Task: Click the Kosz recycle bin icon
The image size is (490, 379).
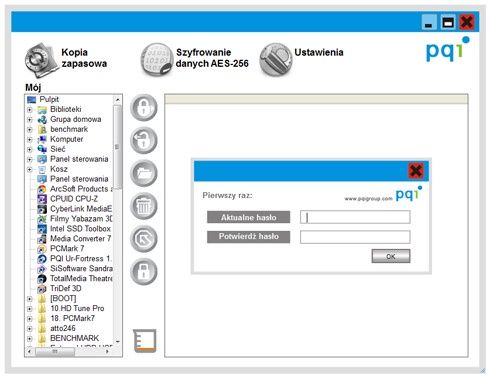Action: pos(42,169)
